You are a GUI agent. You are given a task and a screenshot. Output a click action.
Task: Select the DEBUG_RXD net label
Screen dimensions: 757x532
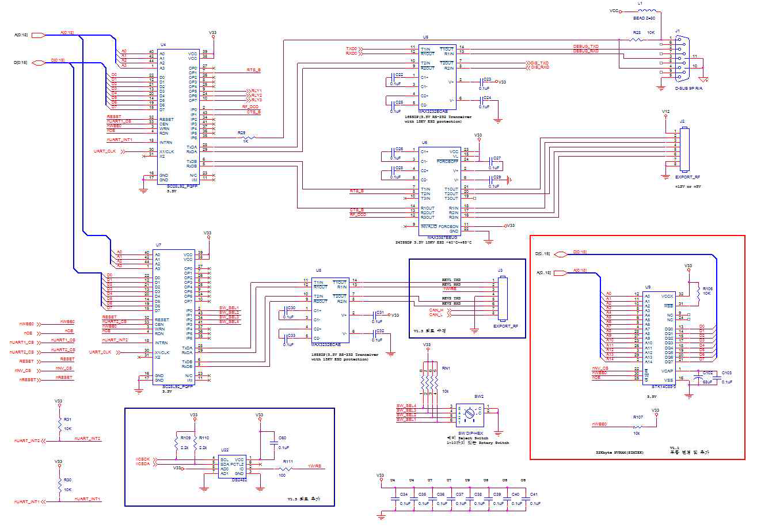click(586, 51)
